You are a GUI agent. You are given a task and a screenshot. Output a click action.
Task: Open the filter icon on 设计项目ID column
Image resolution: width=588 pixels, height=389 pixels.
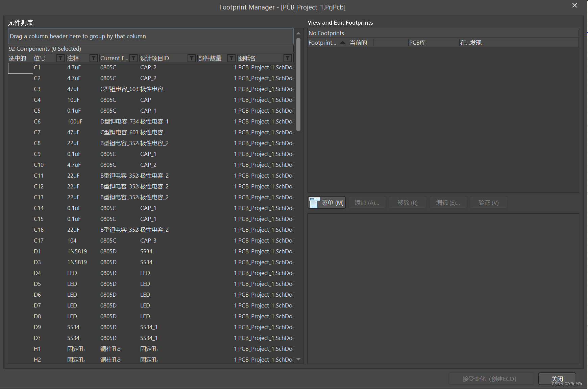tap(192, 58)
